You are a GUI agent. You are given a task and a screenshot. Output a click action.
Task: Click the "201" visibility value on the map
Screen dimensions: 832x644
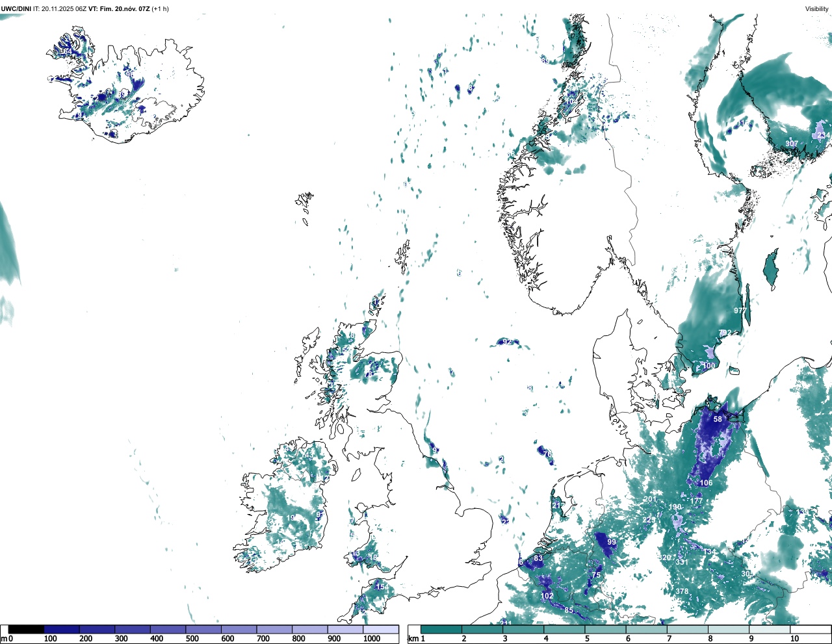click(650, 499)
